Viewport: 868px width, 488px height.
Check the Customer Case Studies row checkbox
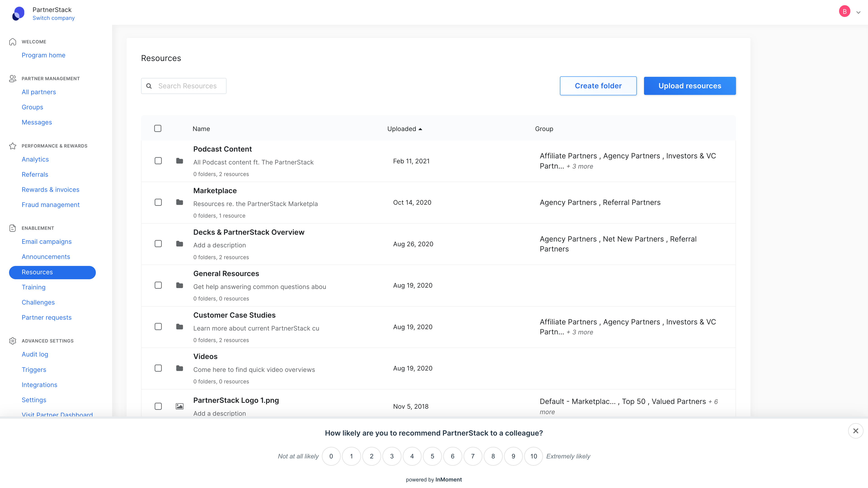[x=158, y=327]
